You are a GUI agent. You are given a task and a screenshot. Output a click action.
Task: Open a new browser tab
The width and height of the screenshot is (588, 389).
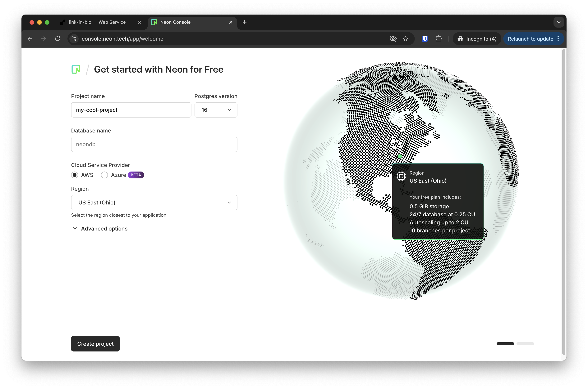click(x=244, y=22)
